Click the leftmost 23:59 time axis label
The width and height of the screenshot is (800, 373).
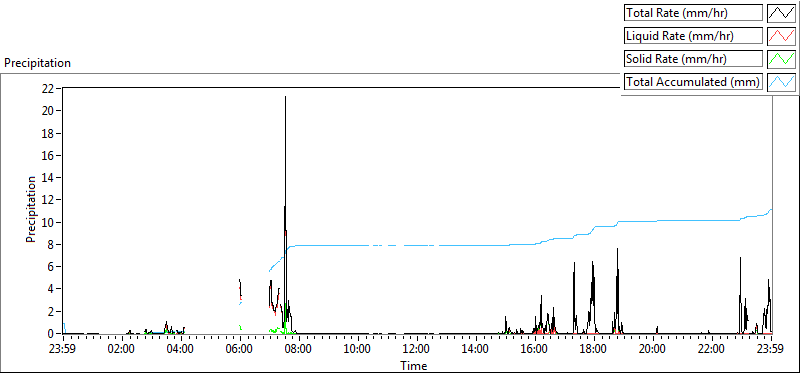click(63, 350)
